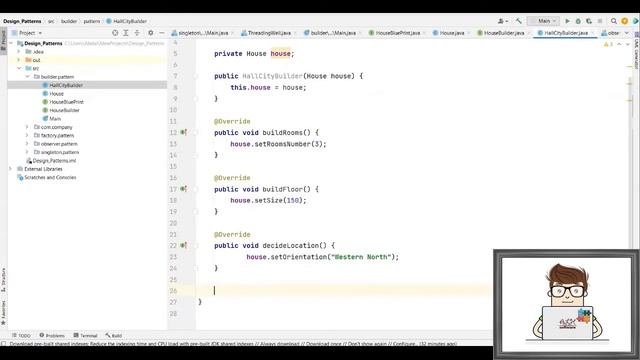The width and height of the screenshot is (640, 360).
Task: Click 'house' field on line 5
Action: coord(280,53)
